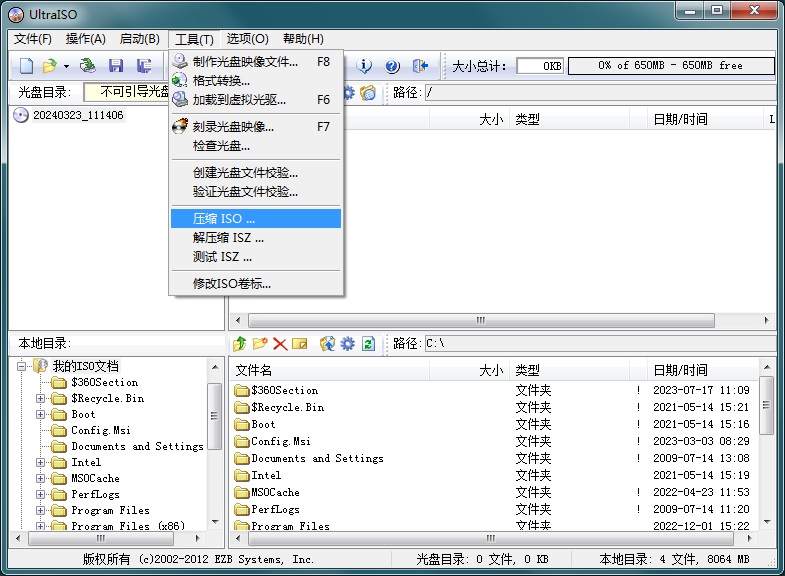Click the rename folder icon in local toolbar

[x=299, y=344]
